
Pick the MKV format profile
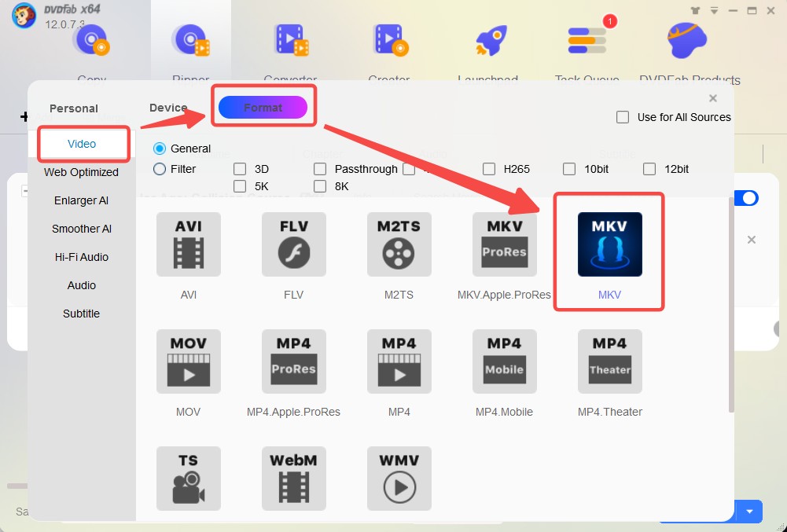609,244
